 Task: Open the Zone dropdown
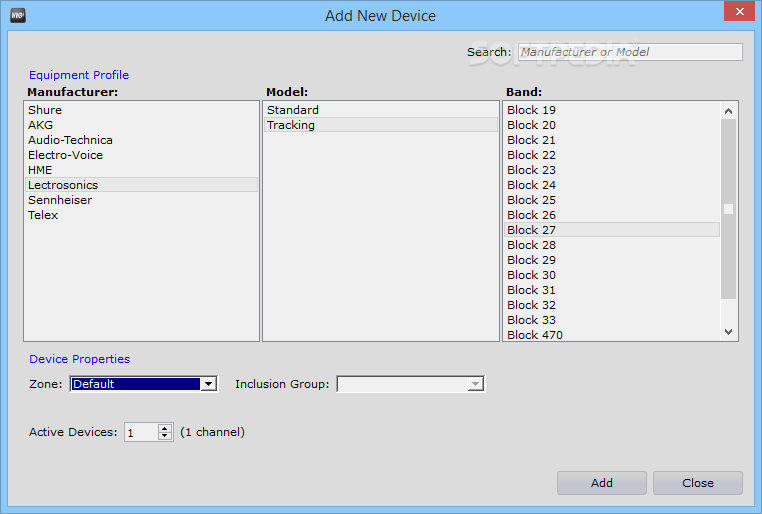208,384
